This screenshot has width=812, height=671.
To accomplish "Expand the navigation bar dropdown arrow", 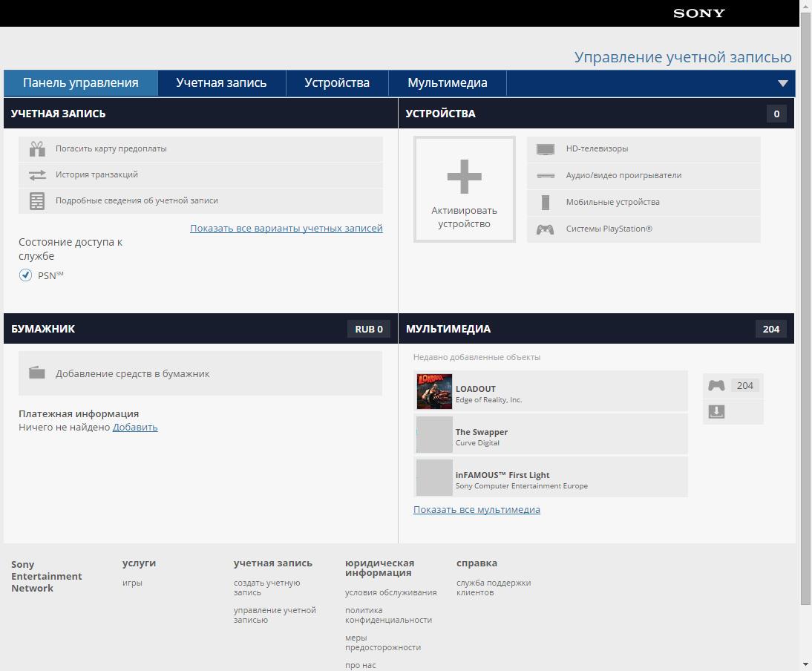I will pos(782,83).
